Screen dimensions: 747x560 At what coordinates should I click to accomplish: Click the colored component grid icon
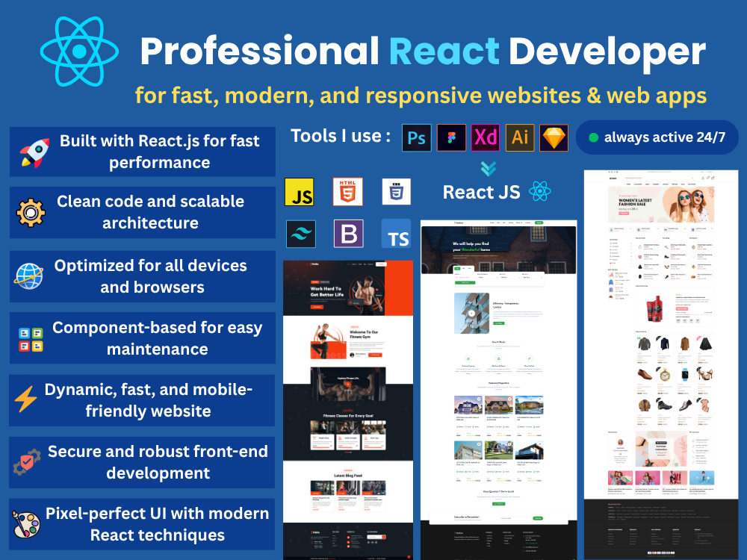pos(31,339)
